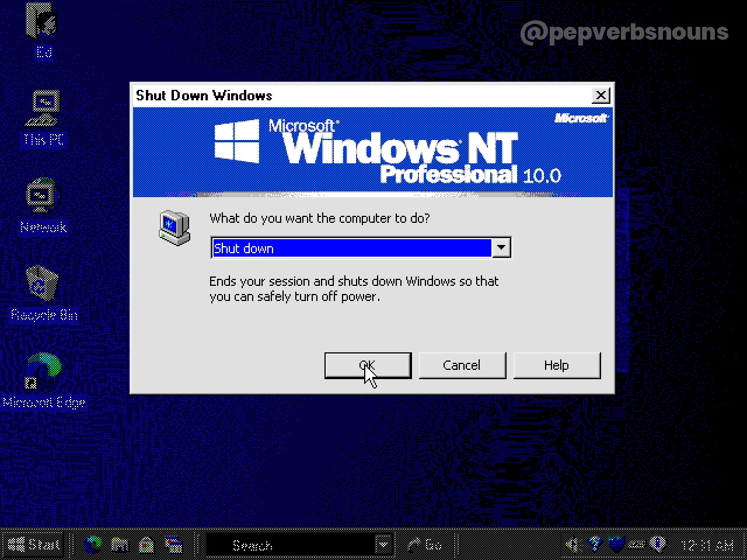Image resolution: width=747 pixels, height=560 pixels.
Task: Close the Shut Down Windows dialog with X
Action: pos(601,95)
